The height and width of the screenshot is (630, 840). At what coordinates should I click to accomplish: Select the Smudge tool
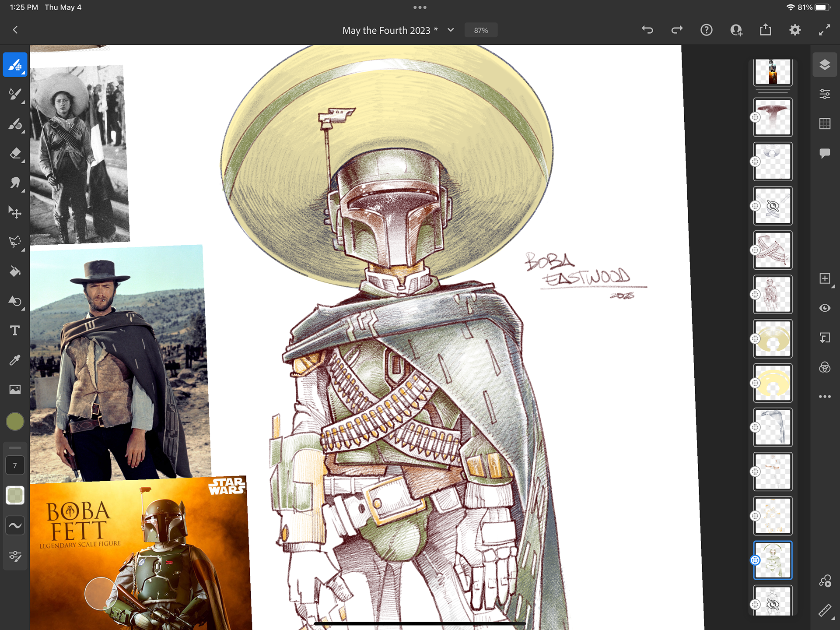[x=15, y=183]
